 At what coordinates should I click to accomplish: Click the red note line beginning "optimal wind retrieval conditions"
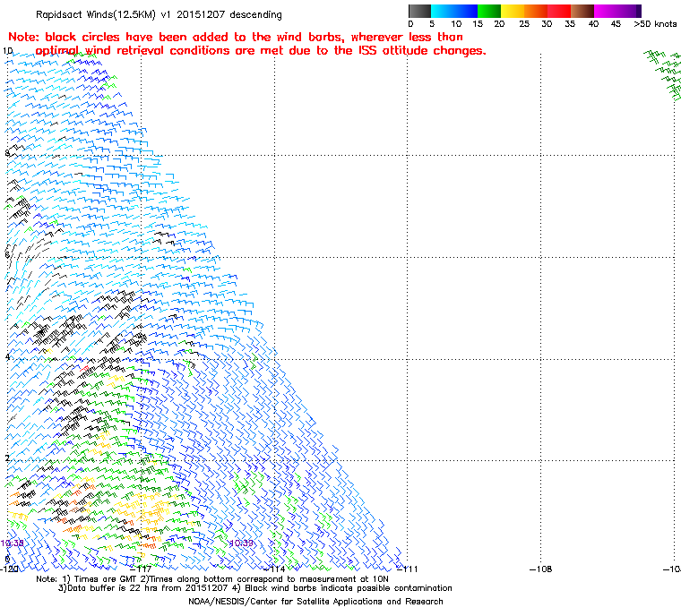point(261,51)
